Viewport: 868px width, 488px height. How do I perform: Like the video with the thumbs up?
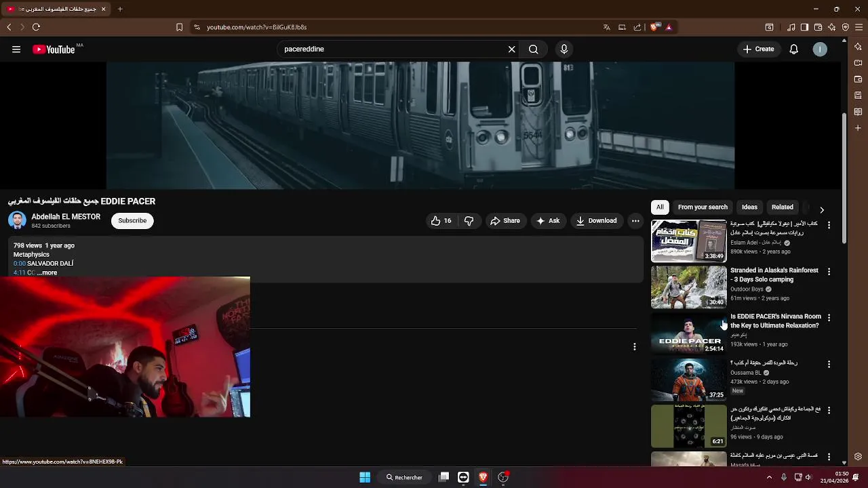pos(441,220)
